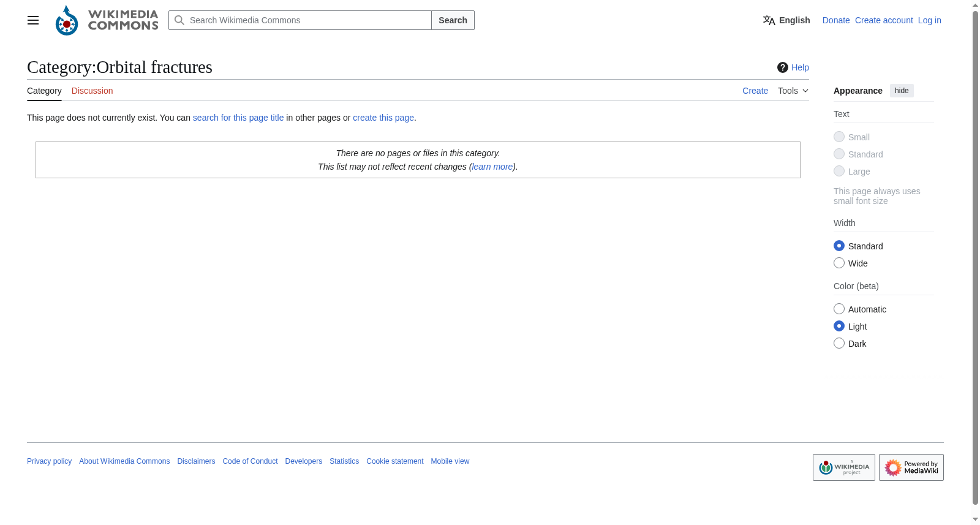
Task: Open the Disclaimers footer link
Action: (x=196, y=461)
